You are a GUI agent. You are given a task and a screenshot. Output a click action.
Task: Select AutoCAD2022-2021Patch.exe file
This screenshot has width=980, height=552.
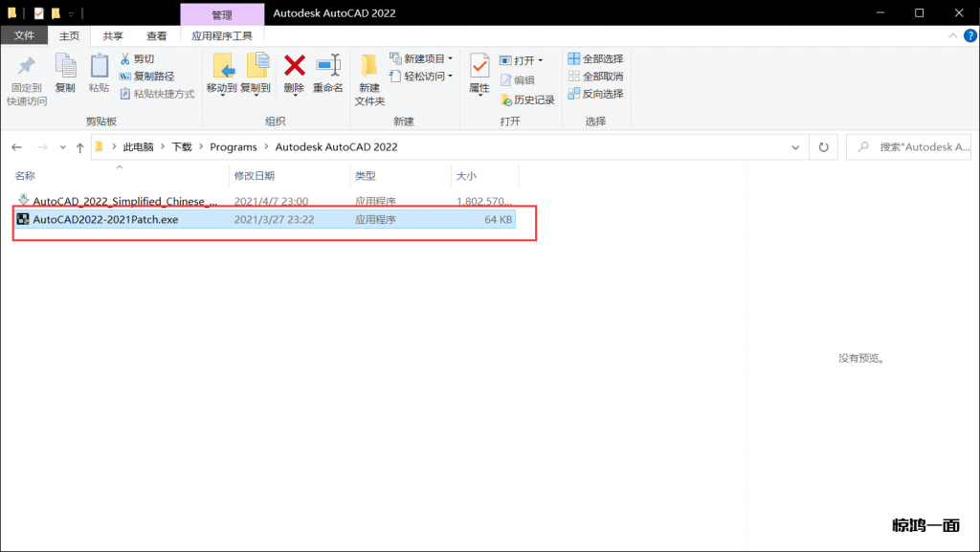[x=105, y=219]
